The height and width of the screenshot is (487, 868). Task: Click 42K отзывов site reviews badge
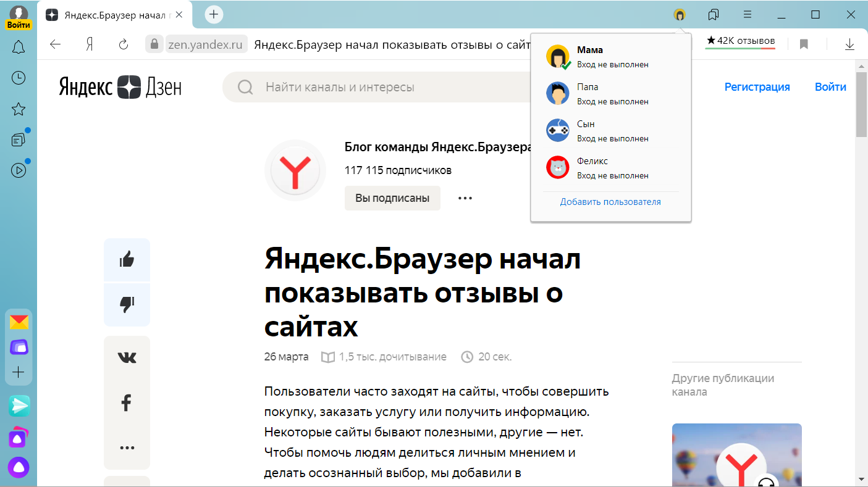point(741,41)
